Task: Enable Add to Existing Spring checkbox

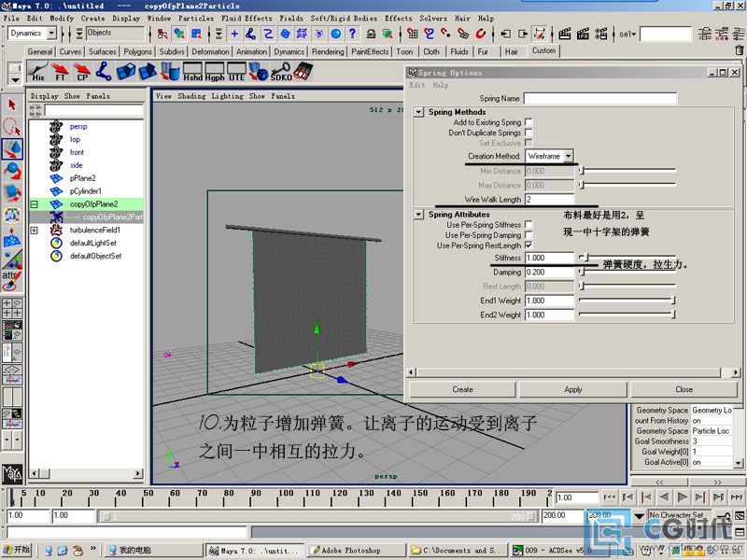Action: coord(529,122)
